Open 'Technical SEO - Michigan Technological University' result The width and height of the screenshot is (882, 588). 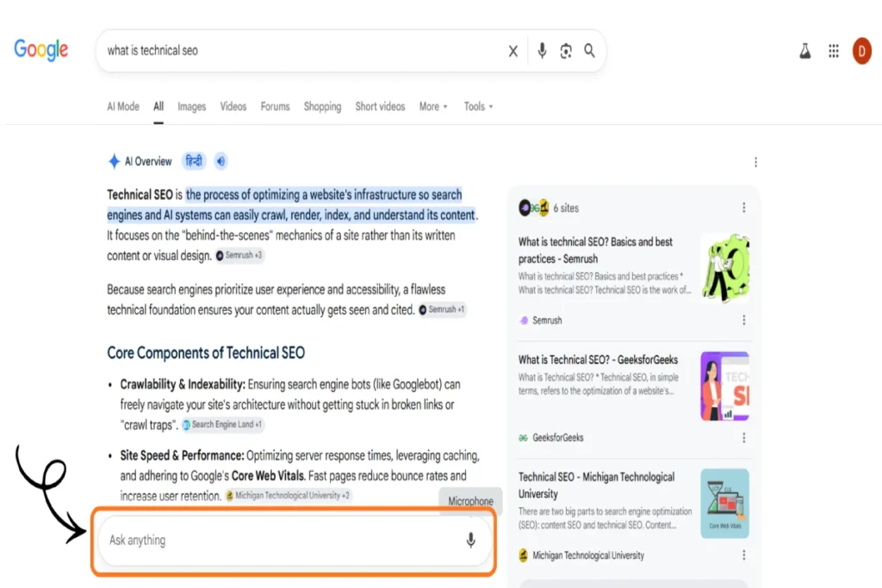coord(596,486)
